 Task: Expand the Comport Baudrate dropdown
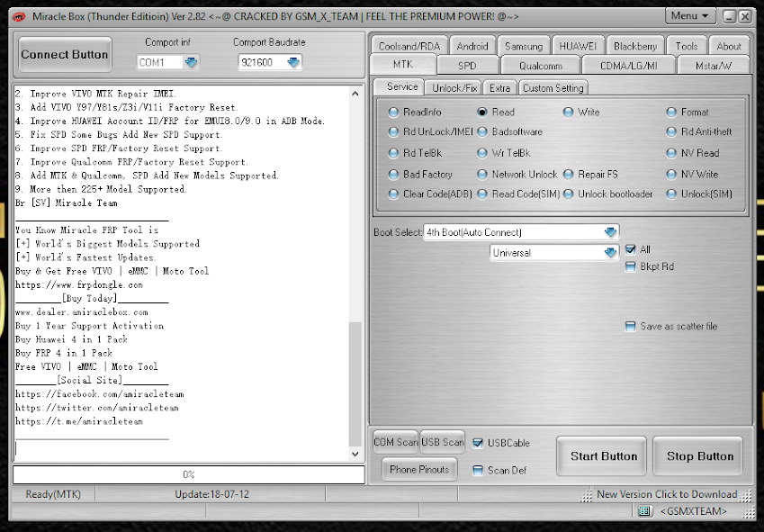(293, 62)
